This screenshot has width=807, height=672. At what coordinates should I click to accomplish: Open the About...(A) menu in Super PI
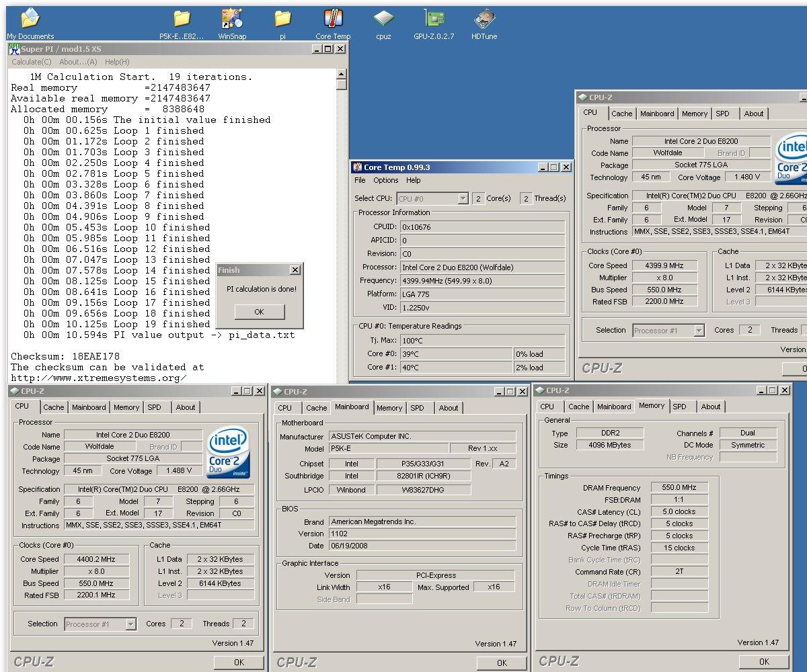tap(78, 62)
